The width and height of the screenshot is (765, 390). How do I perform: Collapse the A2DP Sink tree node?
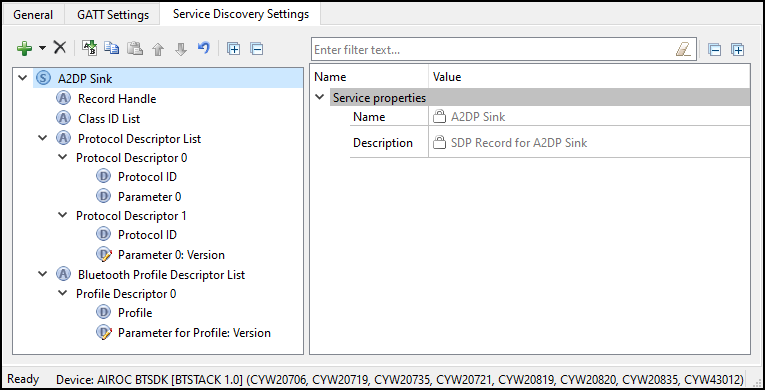pos(22,78)
